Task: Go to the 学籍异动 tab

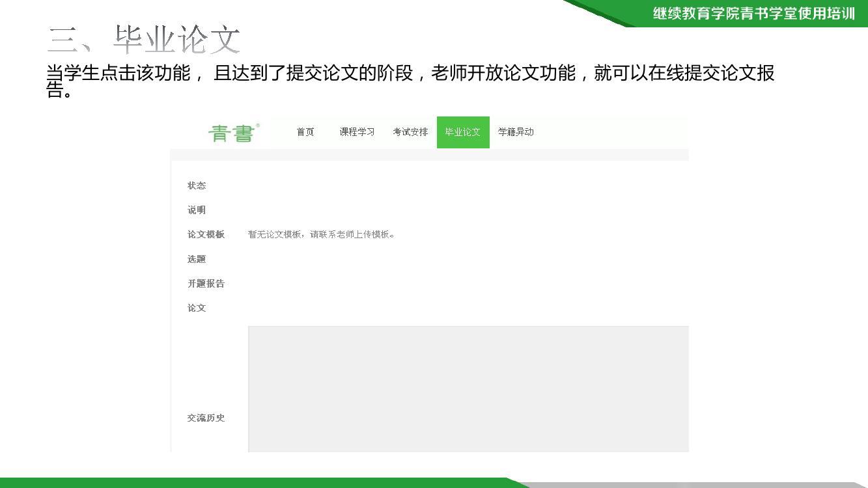Action: pos(516,132)
